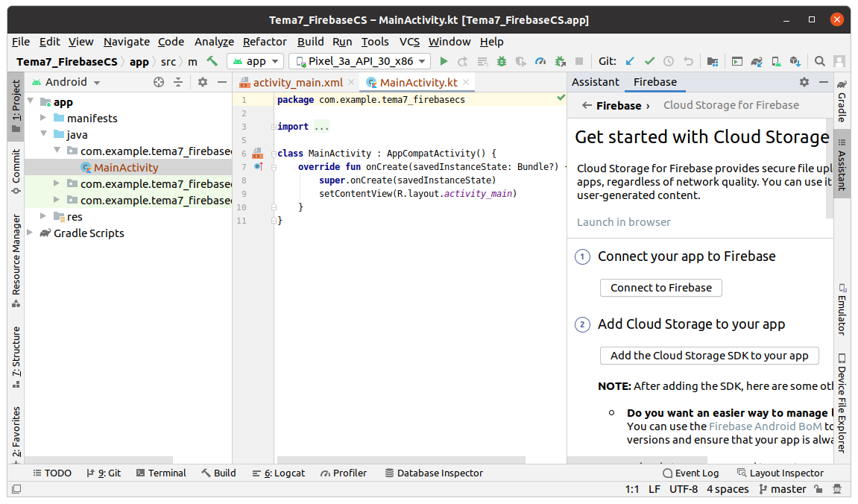Open the Refactor menu
Screen dimensions: 858x504
click(x=265, y=42)
